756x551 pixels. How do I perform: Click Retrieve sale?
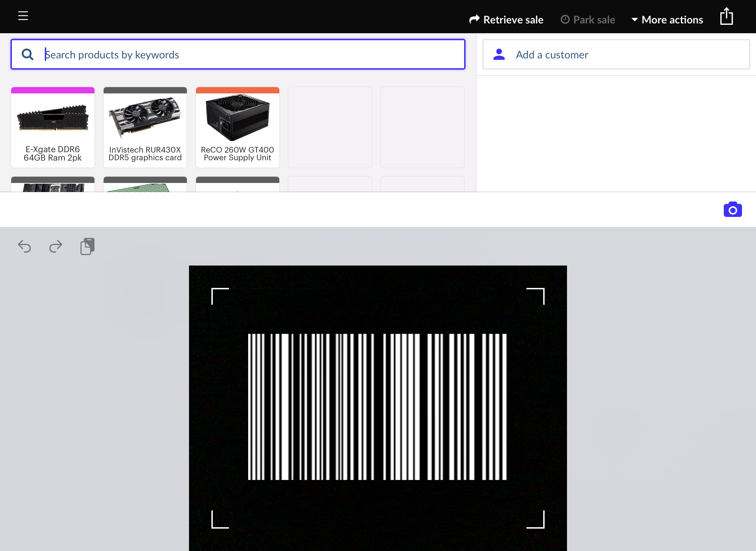(x=506, y=20)
